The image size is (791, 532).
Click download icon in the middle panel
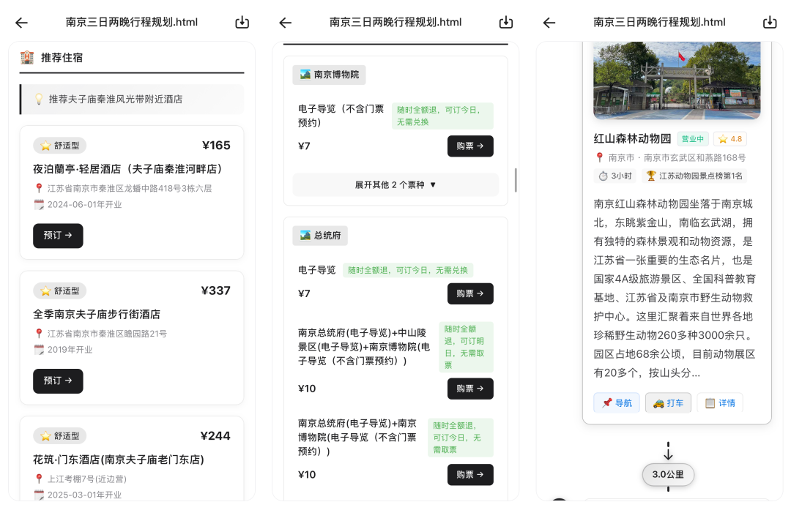[x=506, y=23]
